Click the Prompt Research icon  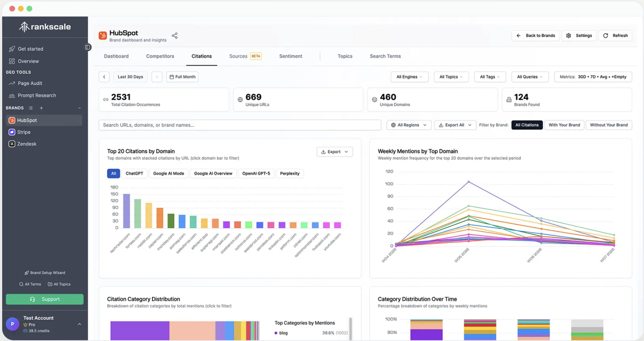click(x=12, y=95)
